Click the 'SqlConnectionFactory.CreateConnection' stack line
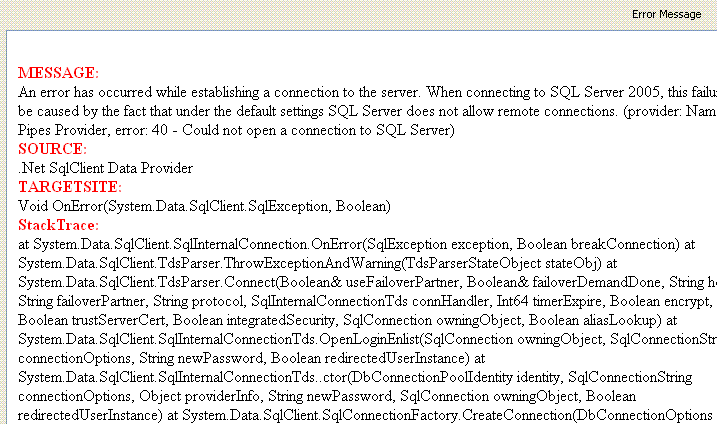This screenshot has width=717, height=424. [365, 415]
